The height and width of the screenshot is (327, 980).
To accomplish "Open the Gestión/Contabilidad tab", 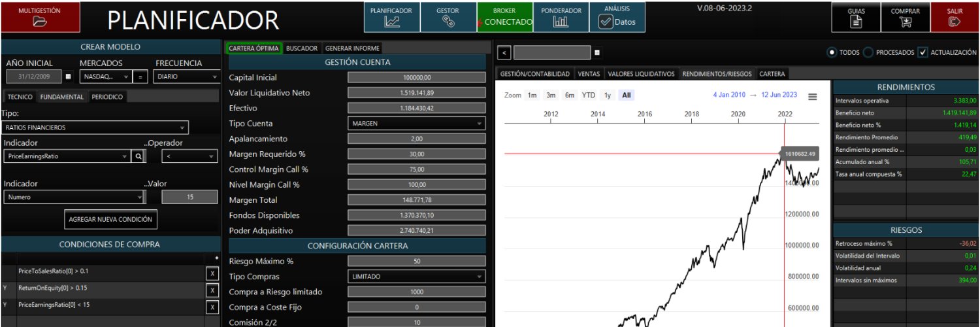I will [x=535, y=74].
